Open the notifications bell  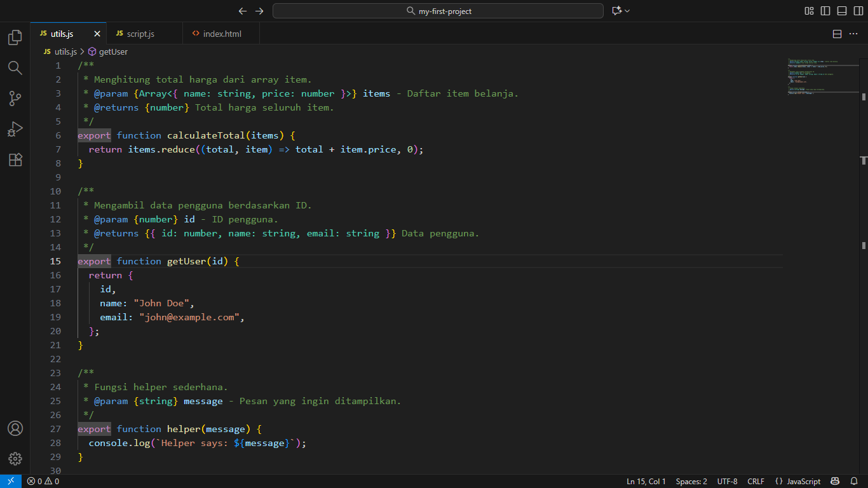tap(854, 481)
